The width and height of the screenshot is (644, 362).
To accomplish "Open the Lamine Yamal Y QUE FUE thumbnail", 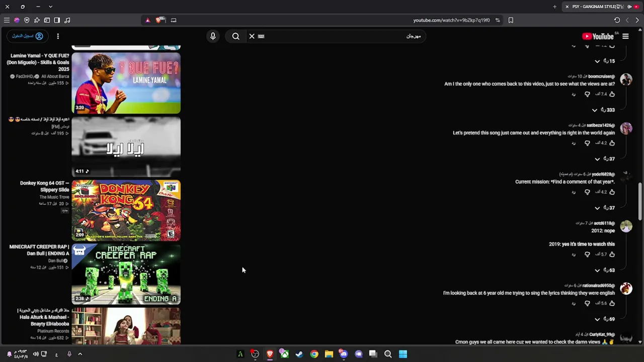I will 126,83.
